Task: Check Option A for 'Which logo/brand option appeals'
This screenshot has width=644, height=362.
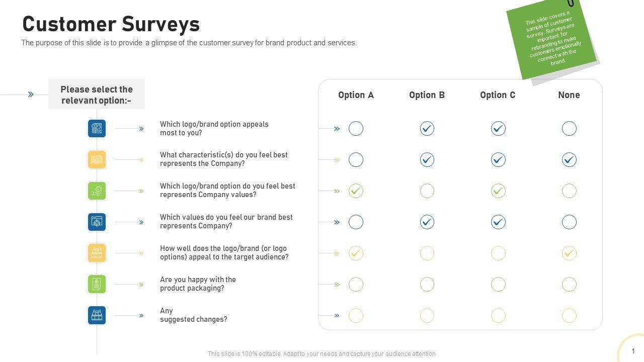Action: [356, 129]
